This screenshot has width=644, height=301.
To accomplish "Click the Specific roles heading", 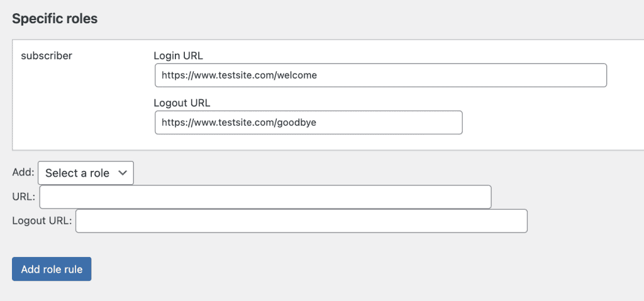I will (55, 19).
